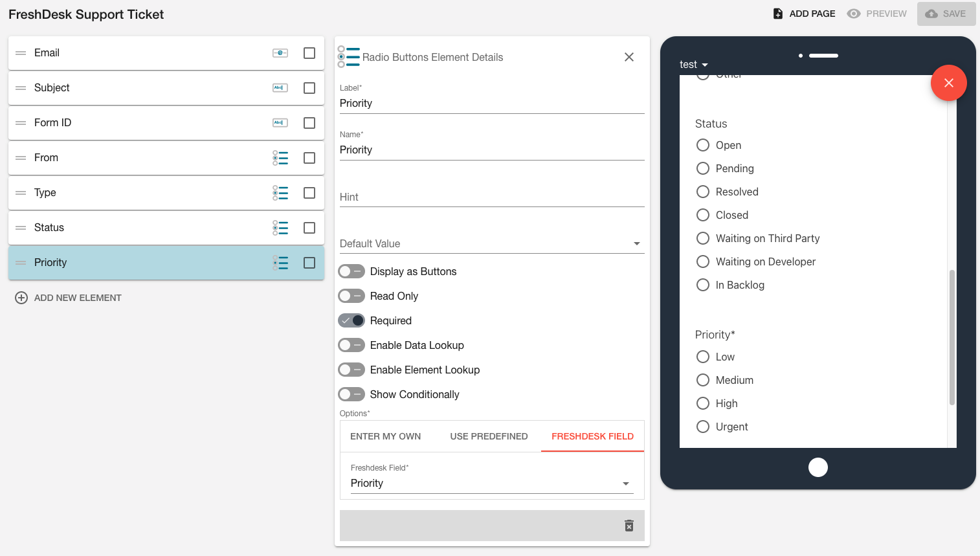Check the Priority row checkbox
Image resolution: width=980 pixels, height=556 pixels.
(309, 263)
